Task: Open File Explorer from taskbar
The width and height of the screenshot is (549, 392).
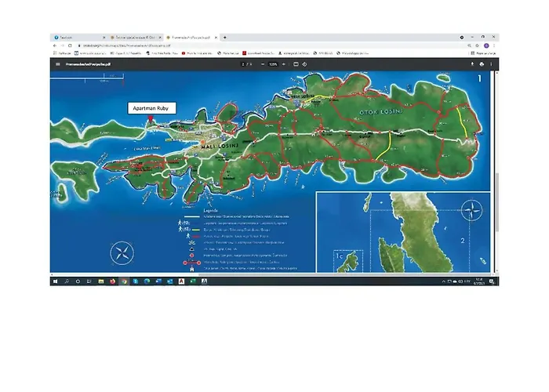Action: 101,281
